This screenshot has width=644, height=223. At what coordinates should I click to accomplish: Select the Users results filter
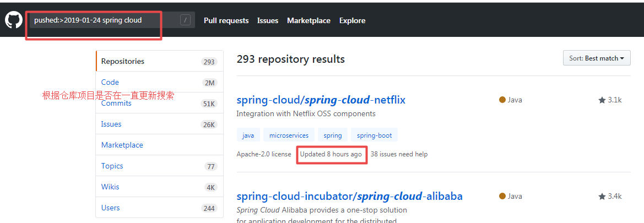110,208
